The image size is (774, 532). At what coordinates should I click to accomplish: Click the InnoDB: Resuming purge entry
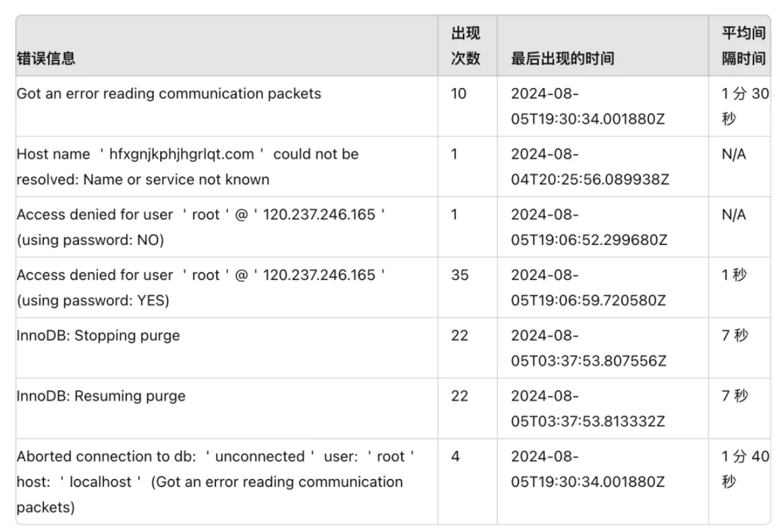[x=101, y=396]
